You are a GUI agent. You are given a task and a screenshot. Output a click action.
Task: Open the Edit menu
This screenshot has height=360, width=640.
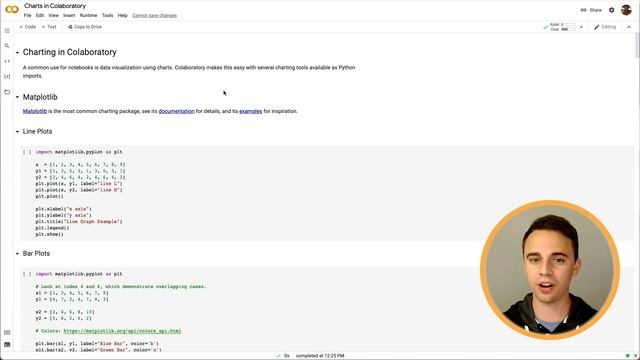[40, 16]
